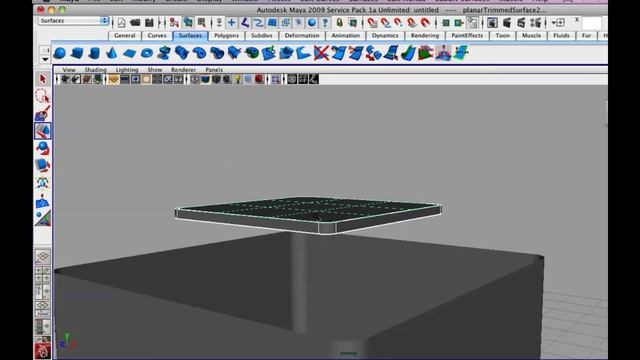Click the light bulb use-all-lights icon
Screen dimensions: 640x360
[238, 79]
